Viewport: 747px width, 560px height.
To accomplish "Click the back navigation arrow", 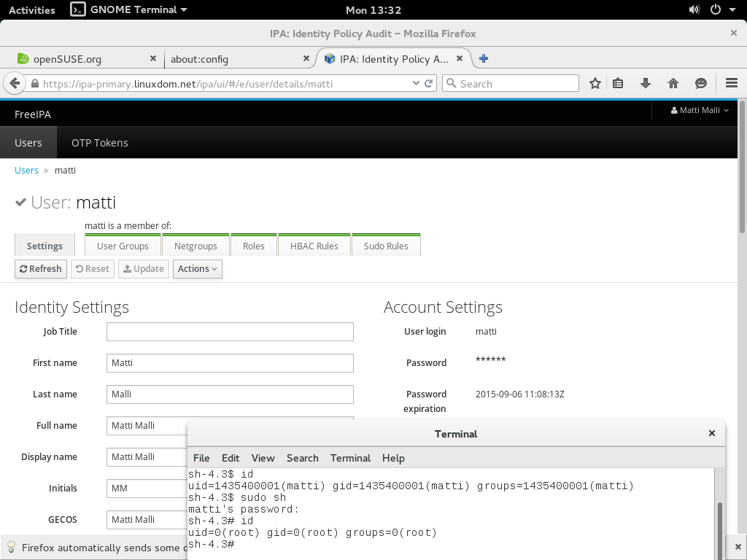I will (15, 82).
